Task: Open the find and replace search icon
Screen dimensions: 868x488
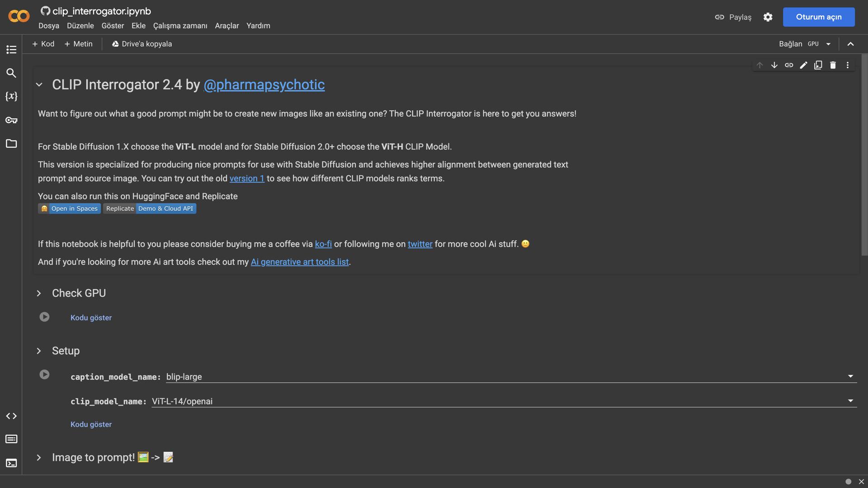Action: [x=11, y=73]
